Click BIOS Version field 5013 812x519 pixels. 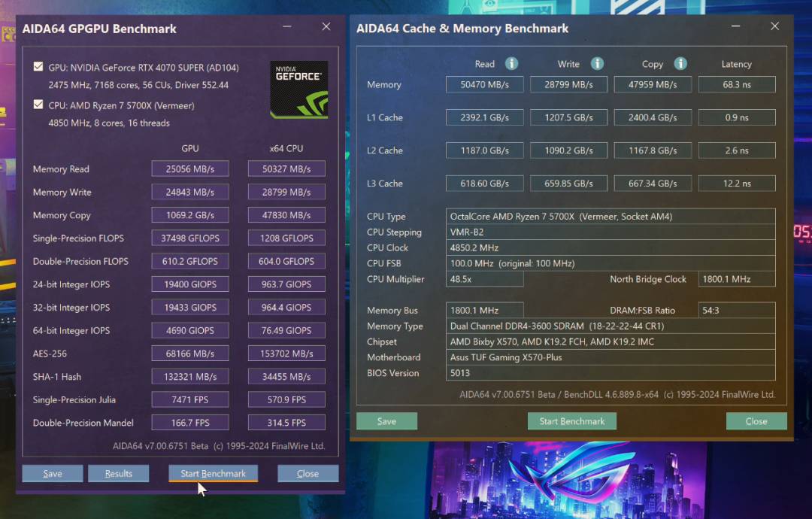click(611, 372)
